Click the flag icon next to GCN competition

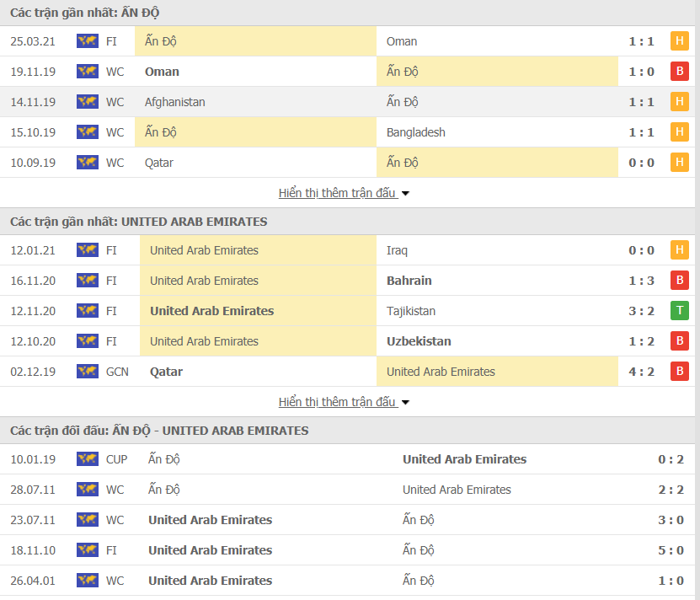87,372
